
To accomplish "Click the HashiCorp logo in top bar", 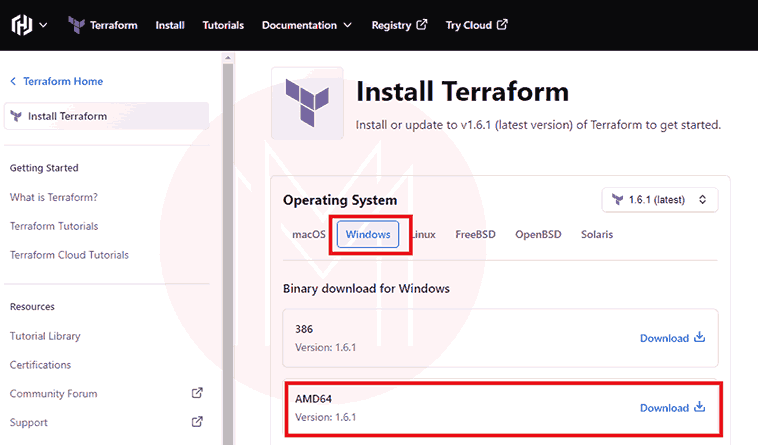I will (21, 25).
